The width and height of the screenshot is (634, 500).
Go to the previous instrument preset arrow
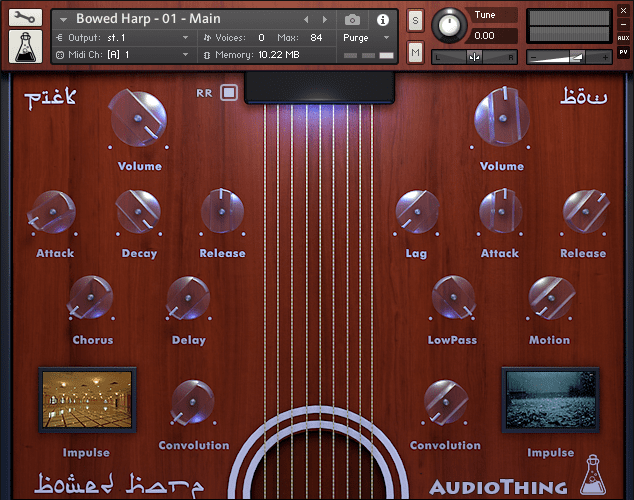click(x=306, y=19)
